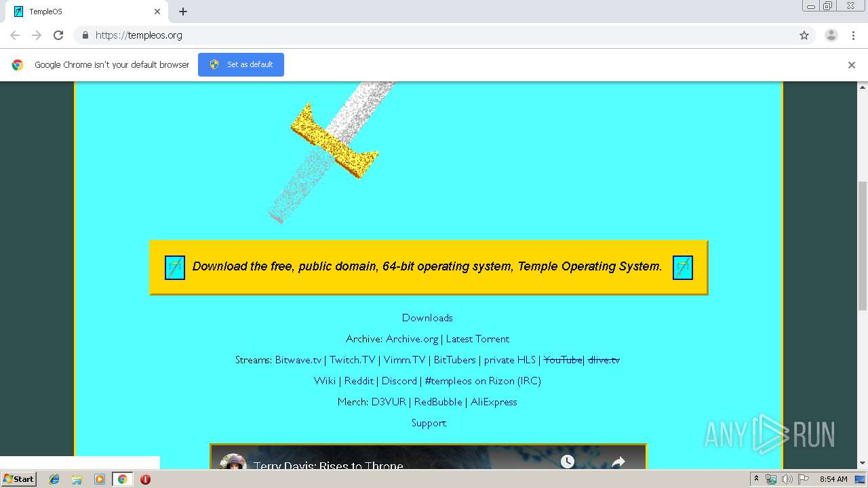
Task: Click the video's Share arrow icon
Action: click(x=618, y=462)
